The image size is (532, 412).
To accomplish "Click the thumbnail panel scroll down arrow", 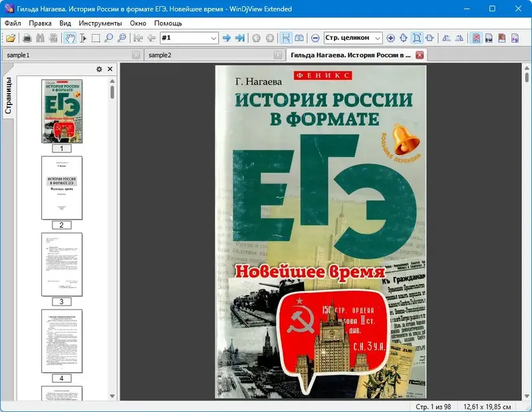I will 112,396.
